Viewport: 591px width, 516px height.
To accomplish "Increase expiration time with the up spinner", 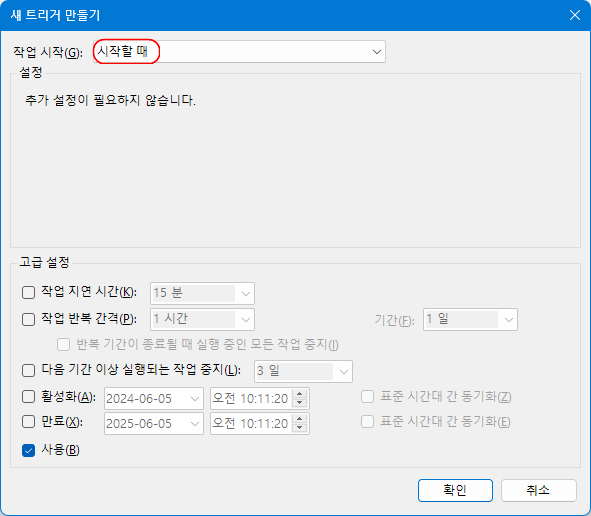I will [x=300, y=419].
